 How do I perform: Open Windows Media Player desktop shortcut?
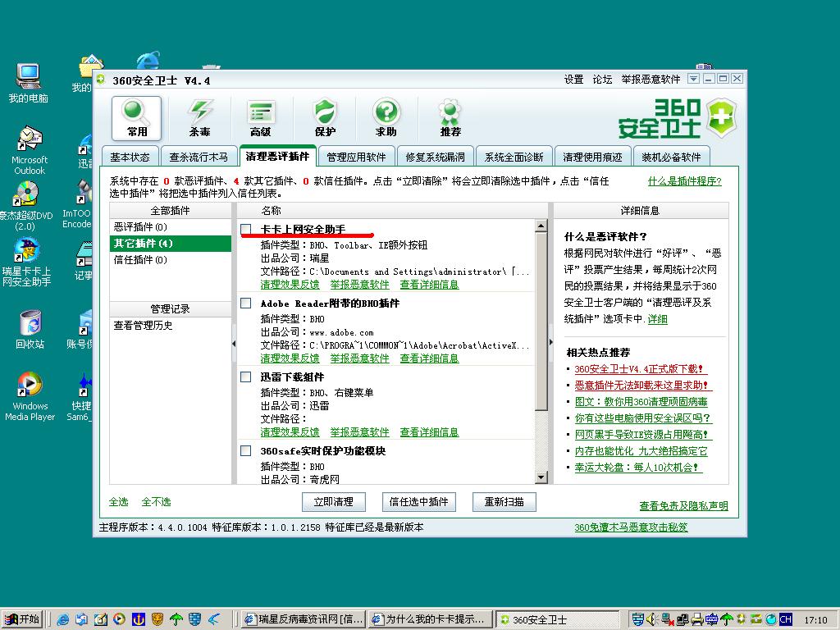click(x=30, y=396)
